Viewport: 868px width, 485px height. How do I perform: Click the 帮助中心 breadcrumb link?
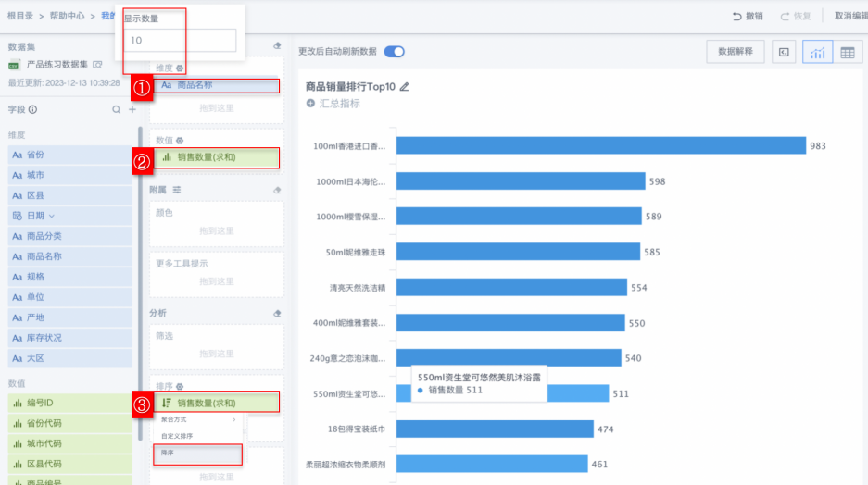click(69, 16)
